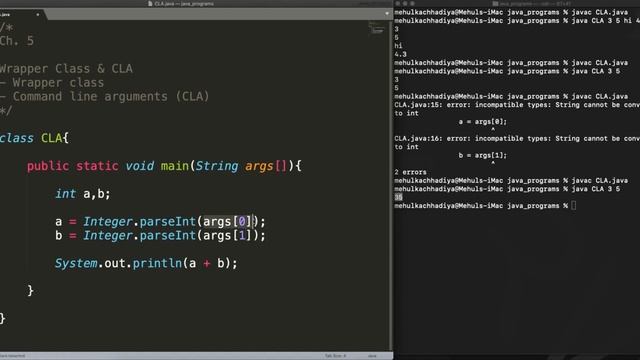Click the 'main' method name
The width and height of the screenshot is (640, 360).
175,166
